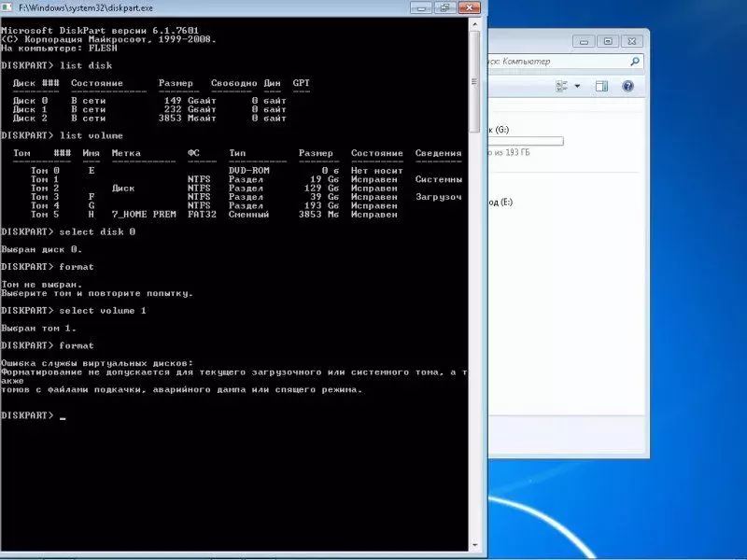Viewport: 747px width, 560px height.
Task: Open the view options dropdown arrow in Explorer
Action: click(x=577, y=86)
